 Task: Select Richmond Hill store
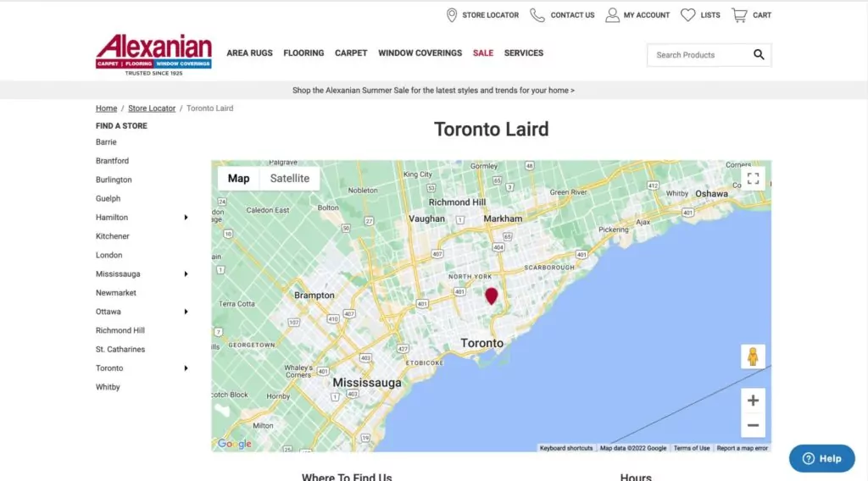(120, 330)
